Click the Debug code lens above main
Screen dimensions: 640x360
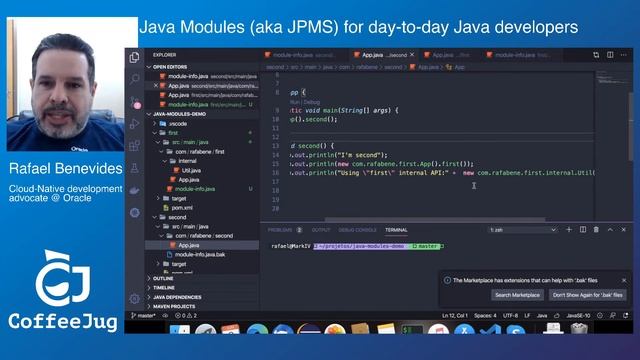coord(311,102)
